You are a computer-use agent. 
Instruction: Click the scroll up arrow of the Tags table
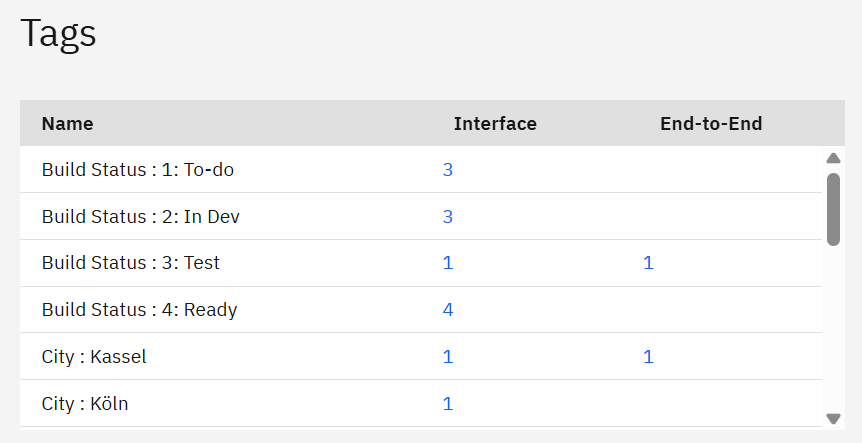pos(833,158)
